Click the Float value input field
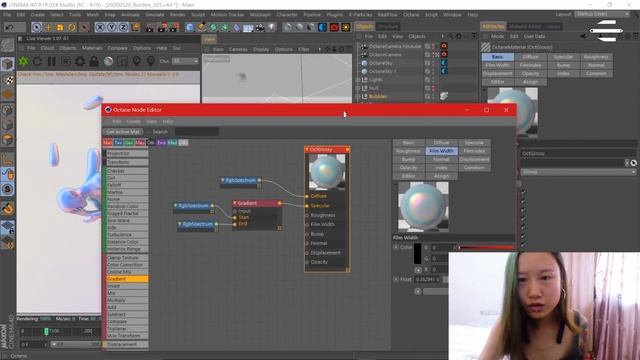The width and height of the screenshot is (640, 360). click(427, 279)
